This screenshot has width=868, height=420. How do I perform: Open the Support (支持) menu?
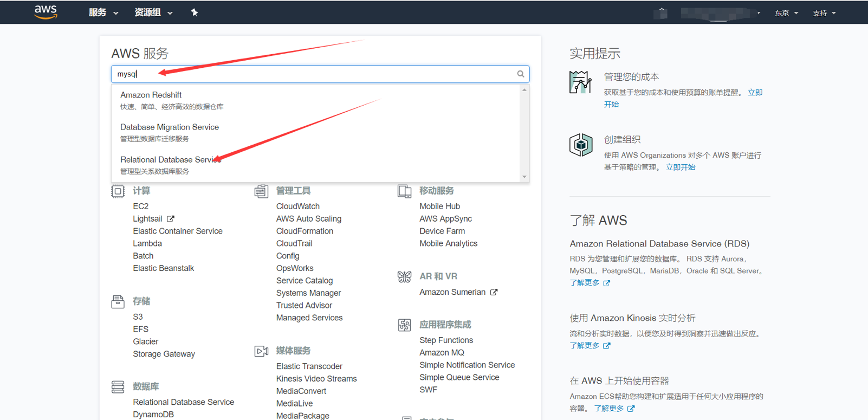[824, 13]
